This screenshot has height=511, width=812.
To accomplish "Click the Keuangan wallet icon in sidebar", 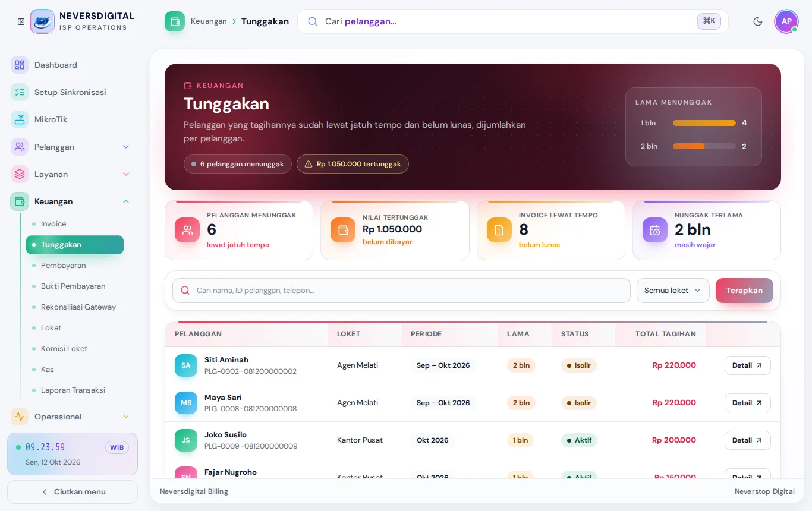I will click(20, 201).
